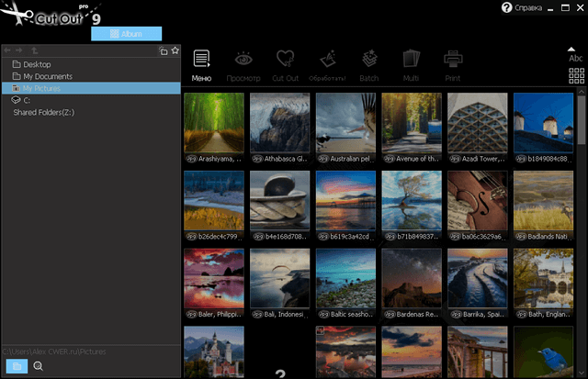Image resolution: width=588 pixels, height=379 pixels.
Task: Click the search magnifier icon in sidebar
Action: click(x=39, y=366)
